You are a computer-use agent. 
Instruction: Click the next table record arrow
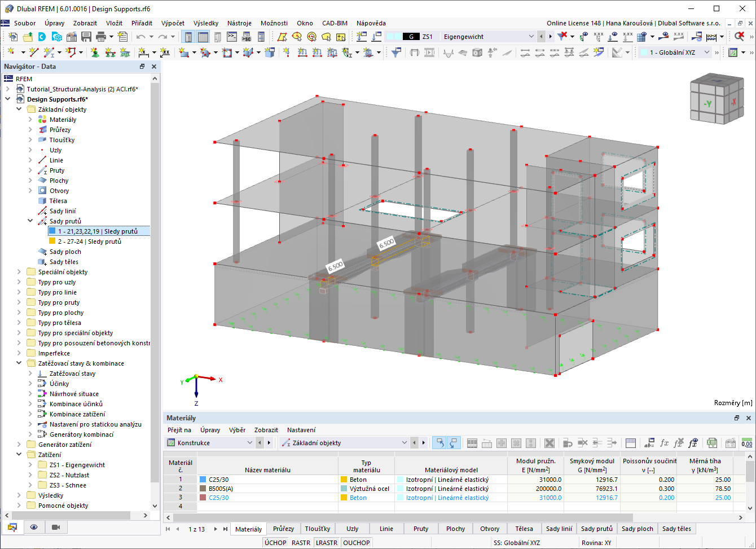[216, 529]
